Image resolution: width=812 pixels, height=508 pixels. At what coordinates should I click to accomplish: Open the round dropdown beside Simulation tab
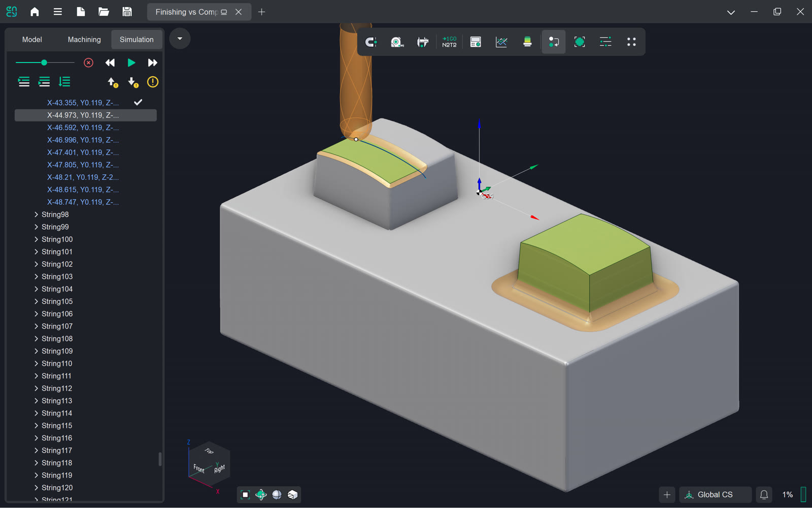pos(180,39)
